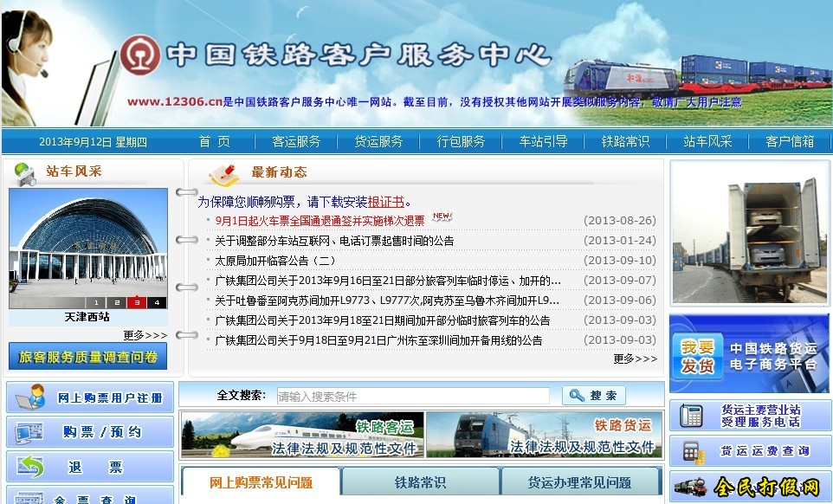Click the (2013-09-10) date in the news list

tap(619, 261)
